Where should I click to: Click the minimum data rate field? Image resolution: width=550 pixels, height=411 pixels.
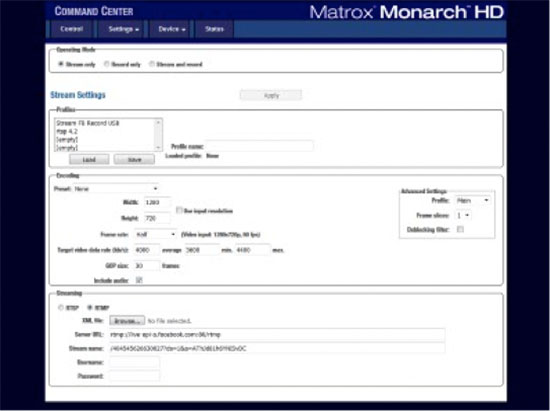[202, 250]
